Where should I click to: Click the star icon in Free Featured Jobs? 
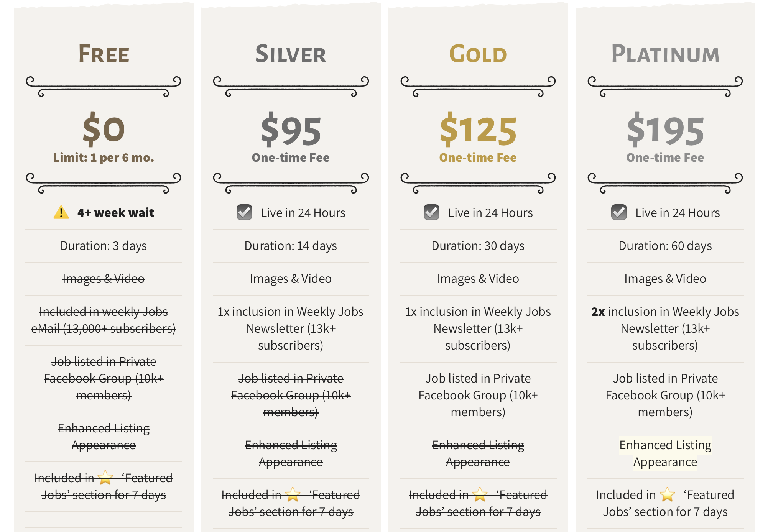coord(105,478)
